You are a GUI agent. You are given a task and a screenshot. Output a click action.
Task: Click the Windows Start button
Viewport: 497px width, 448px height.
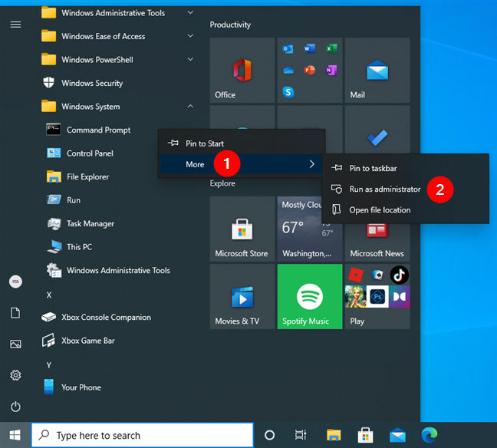15,435
